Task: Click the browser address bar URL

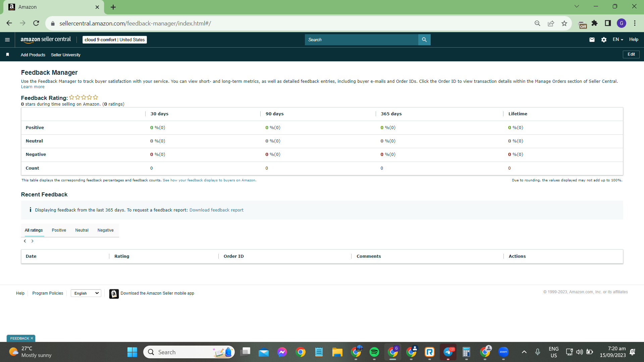Action: (x=135, y=23)
